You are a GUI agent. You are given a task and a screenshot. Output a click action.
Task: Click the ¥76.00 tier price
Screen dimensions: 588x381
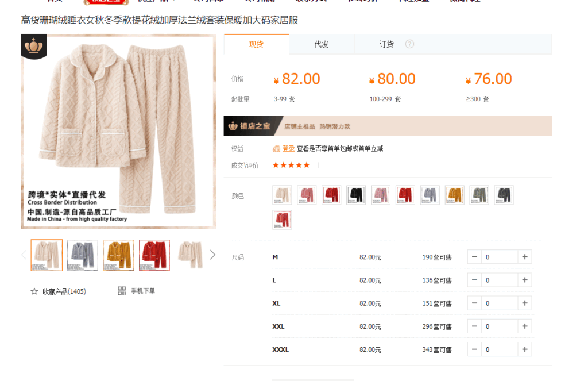[x=489, y=79]
